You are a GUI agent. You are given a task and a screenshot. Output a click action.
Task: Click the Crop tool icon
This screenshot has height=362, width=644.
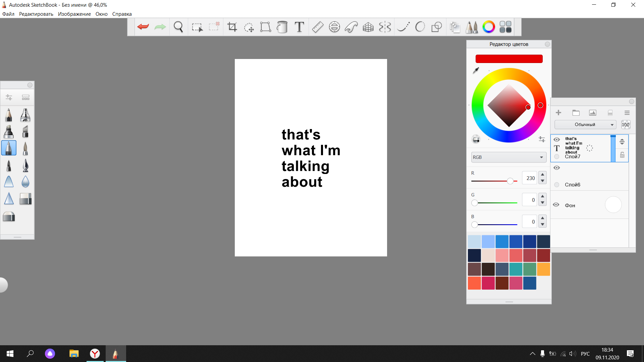point(232,27)
